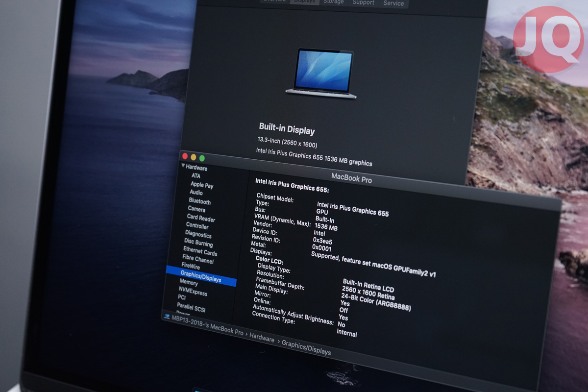Click the highlighted Graphics/Displays sidebar row
This screenshot has width=588, height=392.
(201, 276)
